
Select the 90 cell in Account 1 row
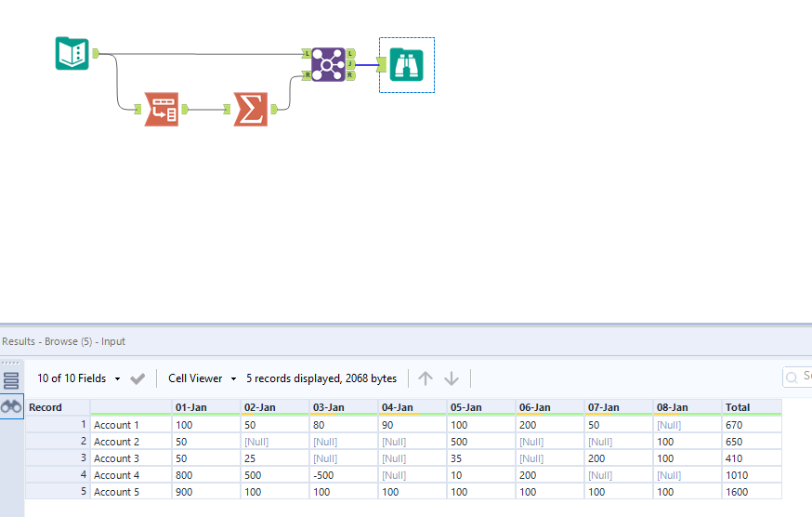point(413,425)
